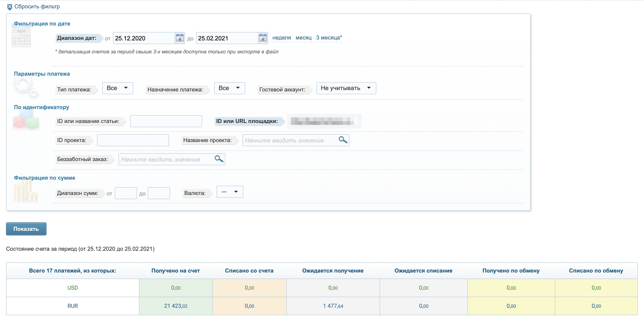Click the site ID or URL field
Screen dimensions: 644x325
click(324, 121)
